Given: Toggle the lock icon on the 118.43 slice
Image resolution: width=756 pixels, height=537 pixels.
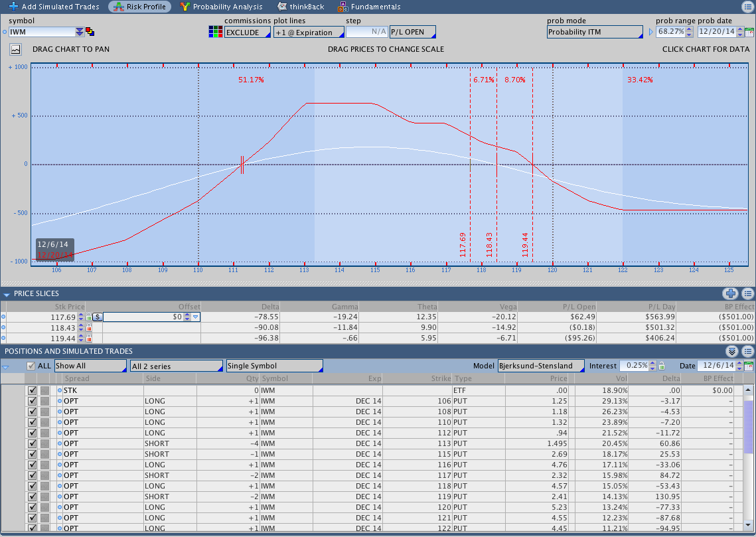Looking at the screenshot, I should coord(89,327).
